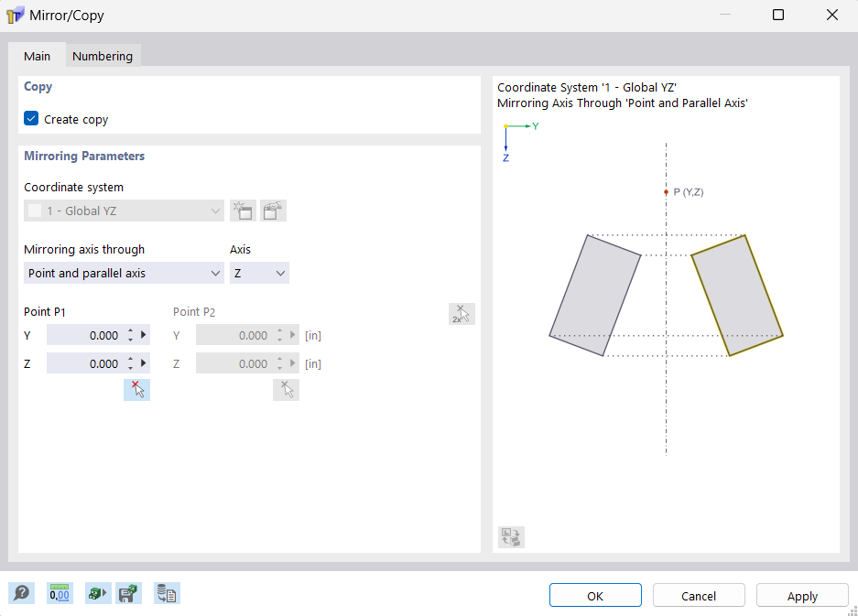Open the online help icon

pyautogui.click(x=20, y=593)
